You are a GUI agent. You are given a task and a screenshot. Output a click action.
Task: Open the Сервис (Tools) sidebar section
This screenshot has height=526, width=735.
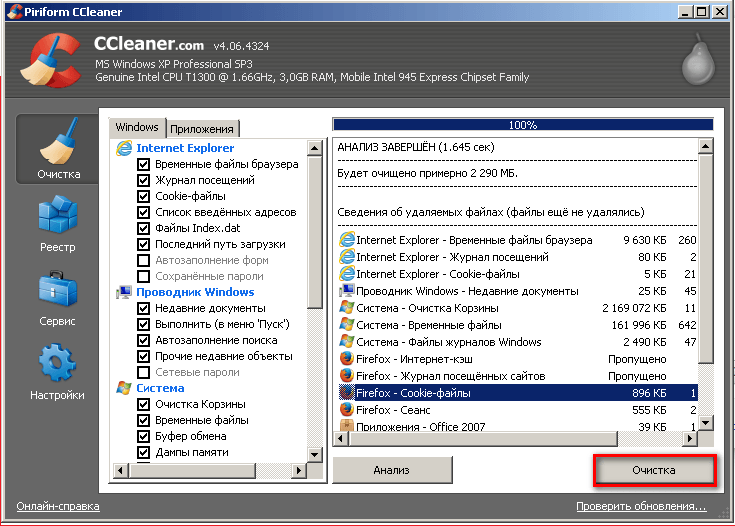coord(56,300)
